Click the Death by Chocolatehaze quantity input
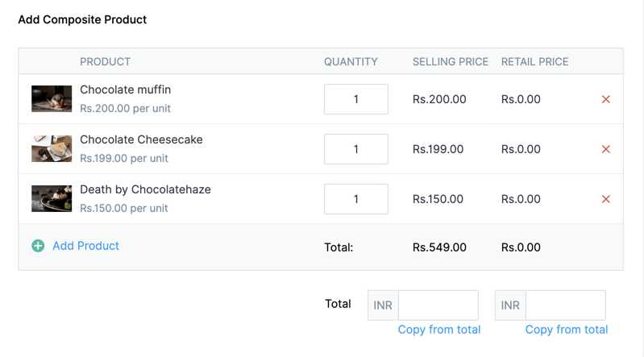Screen dimensions: 644x357 pos(355,199)
